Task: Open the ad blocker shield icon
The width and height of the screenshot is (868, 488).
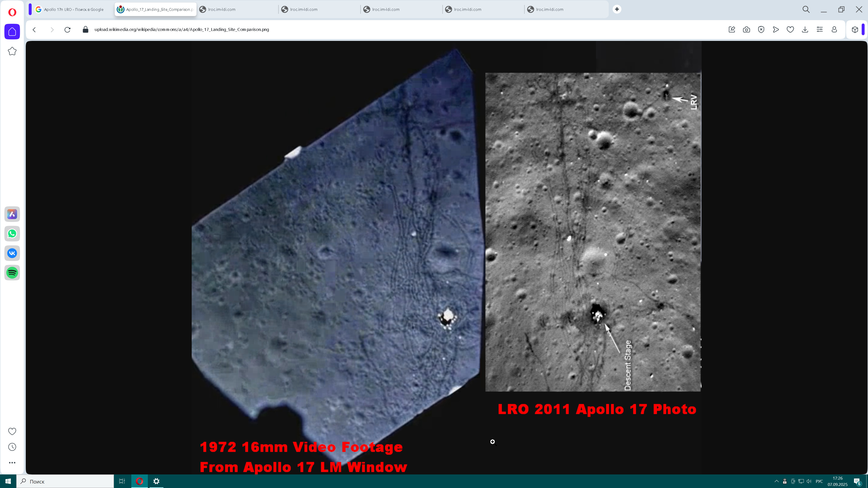Action: click(761, 30)
